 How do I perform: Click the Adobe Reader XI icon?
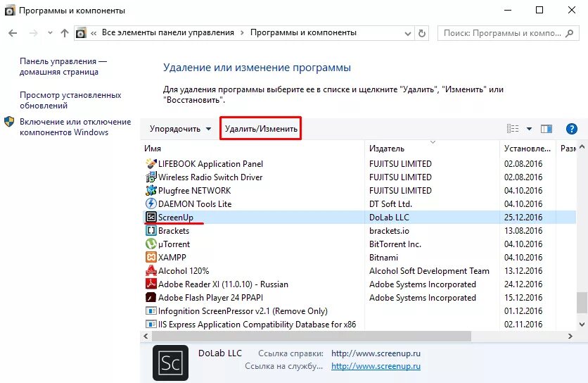coord(151,284)
